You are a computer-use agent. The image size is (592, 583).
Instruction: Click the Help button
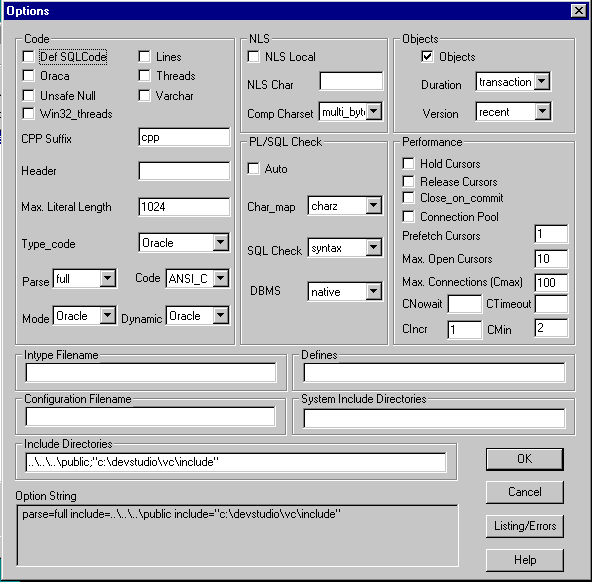pos(524,560)
